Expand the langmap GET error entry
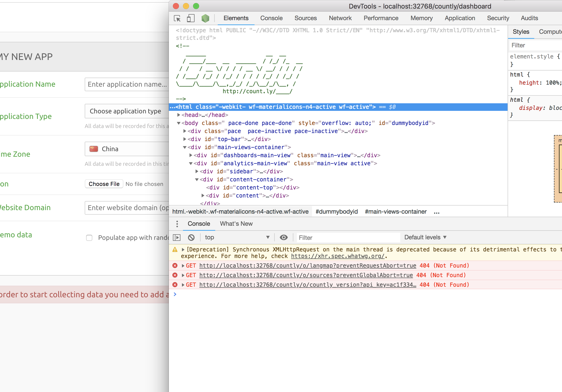 (183, 266)
